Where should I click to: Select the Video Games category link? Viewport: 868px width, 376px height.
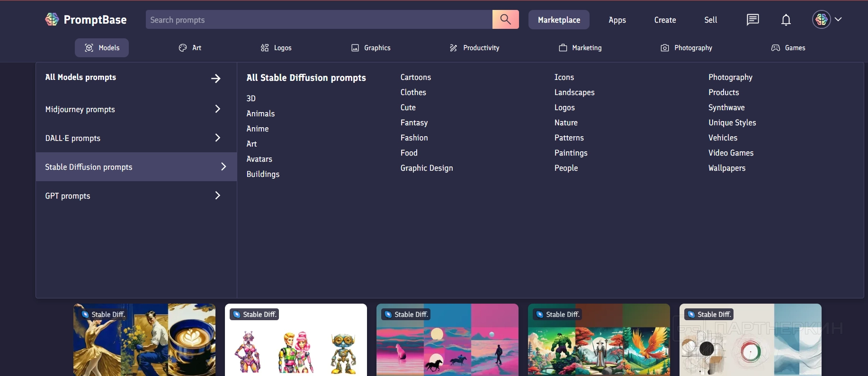[731, 153]
